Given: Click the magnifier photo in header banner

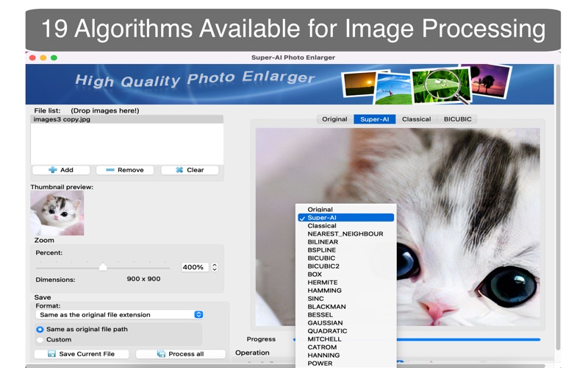Looking at the screenshot, I should click(441, 85).
